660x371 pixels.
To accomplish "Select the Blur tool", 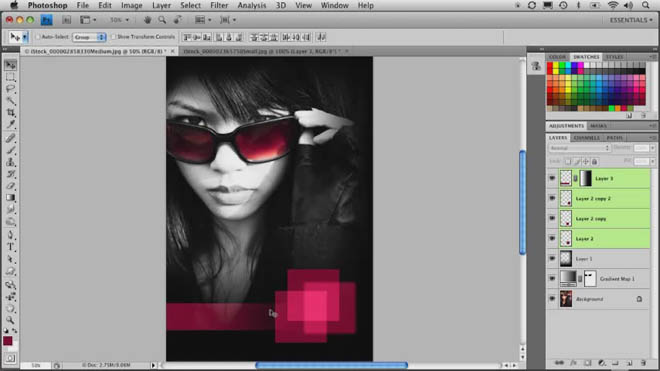I will [11, 209].
